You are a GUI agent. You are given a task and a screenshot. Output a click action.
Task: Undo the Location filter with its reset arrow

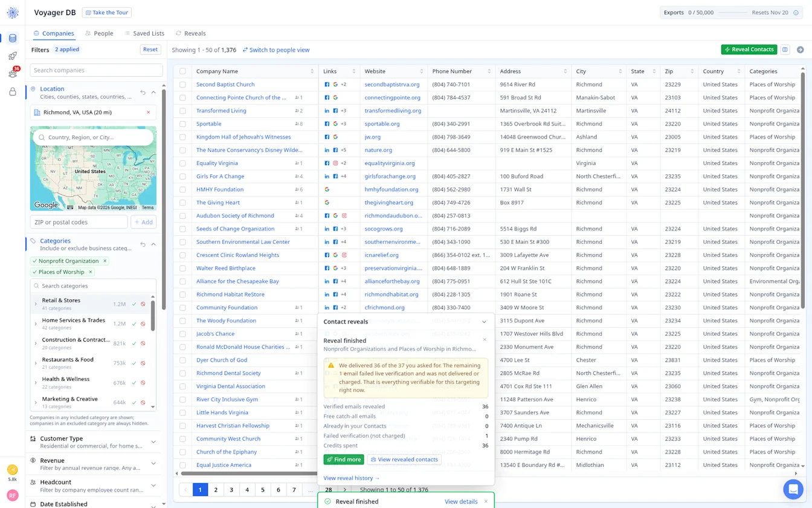[x=143, y=93]
